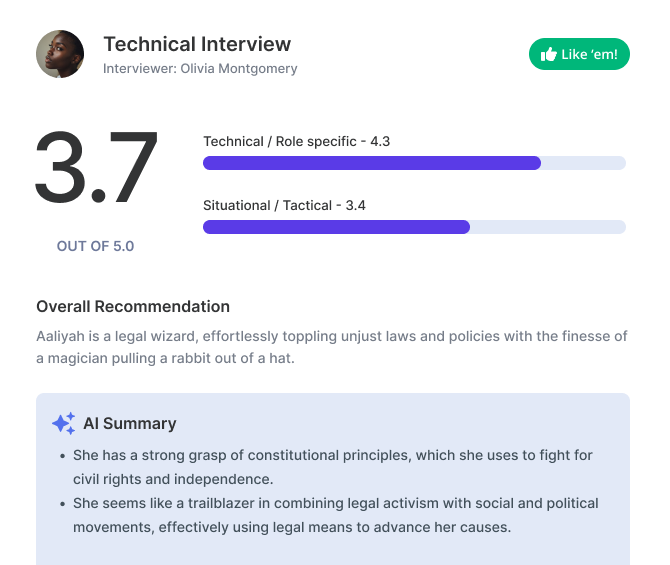
Task: Click the unfilled end of the Technical score bar
Action: (583, 163)
